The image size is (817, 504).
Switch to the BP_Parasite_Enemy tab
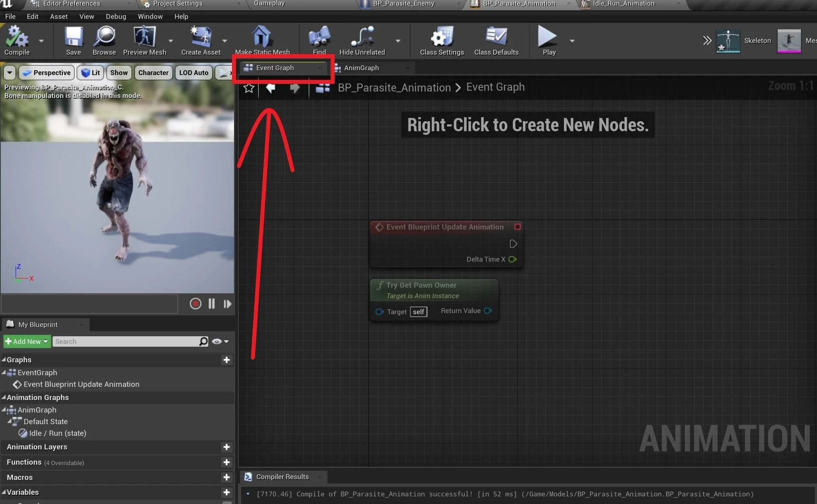click(404, 4)
